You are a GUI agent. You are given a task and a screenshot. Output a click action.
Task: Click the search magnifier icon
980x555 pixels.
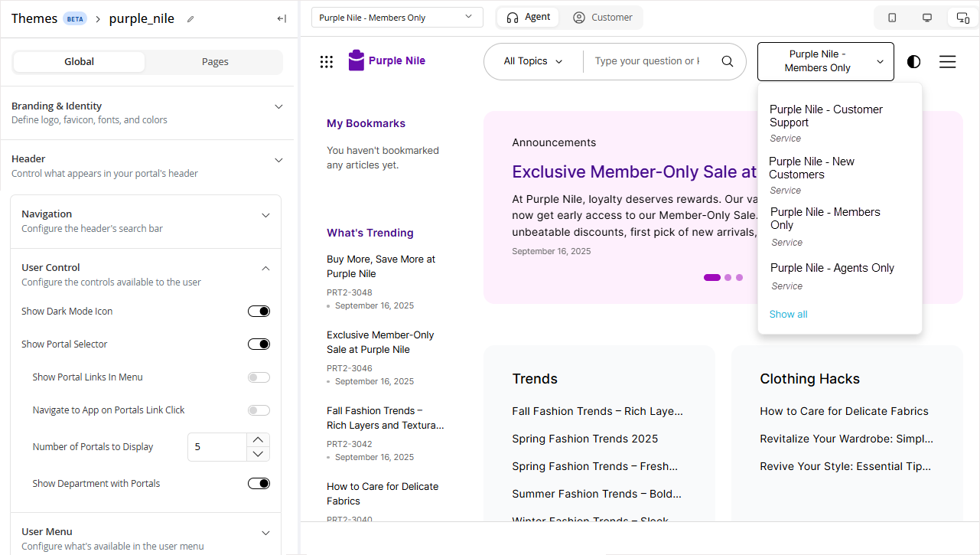[x=728, y=61]
